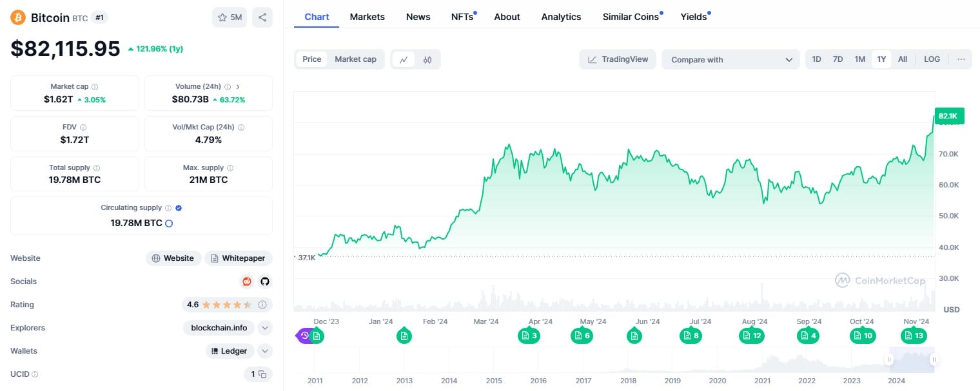Click the Jun '24 news marker
The height and width of the screenshot is (391, 980).
pyautogui.click(x=634, y=336)
